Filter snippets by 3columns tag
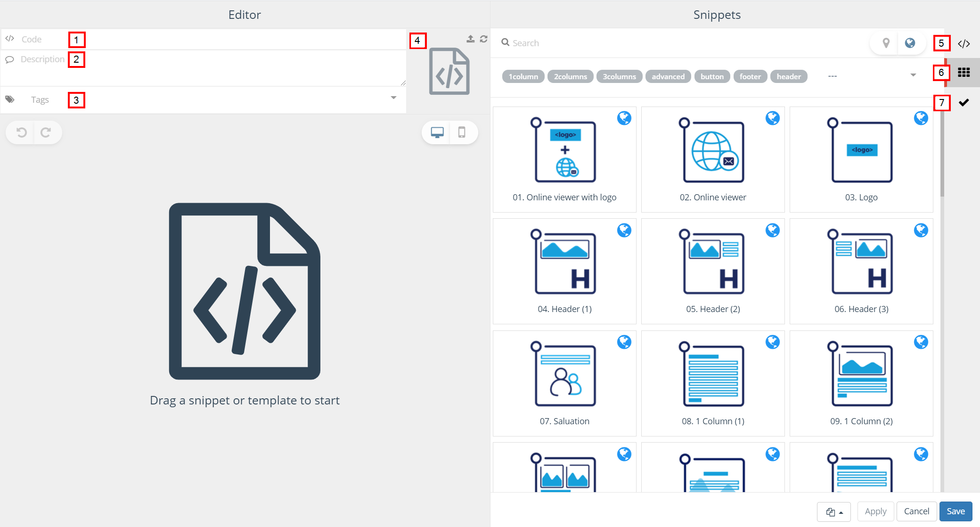Image resolution: width=980 pixels, height=527 pixels. (619, 76)
